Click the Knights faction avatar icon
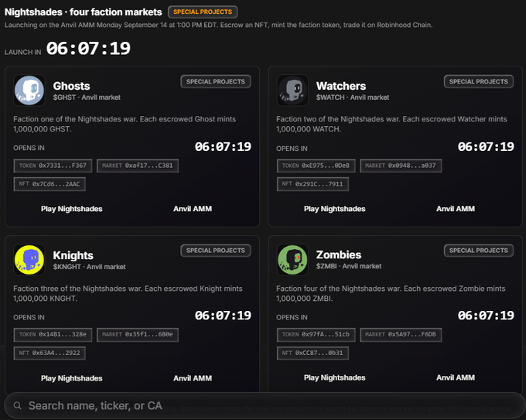The height and width of the screenshot is (420, 526). (x=29, y=260)
